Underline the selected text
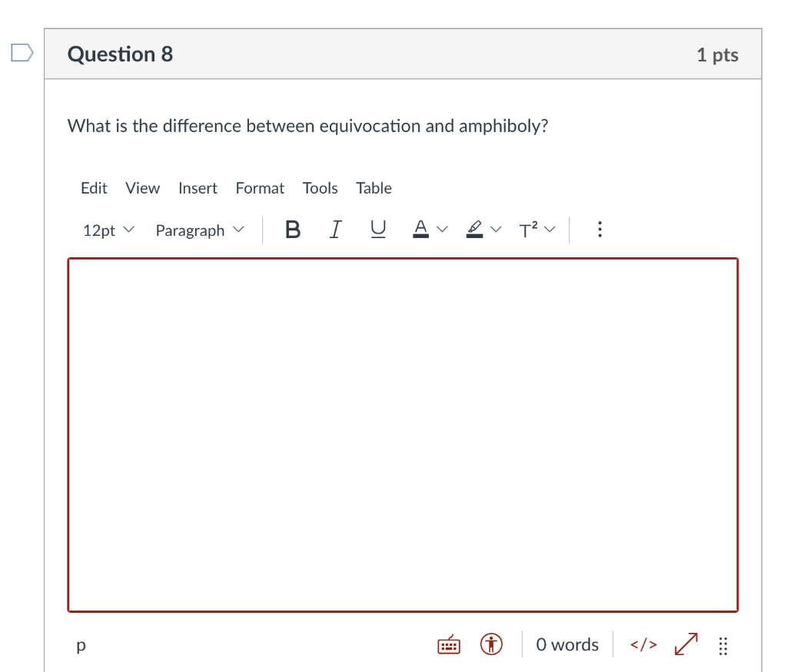Viewport: 787px width, 672px height. (377, 229)
